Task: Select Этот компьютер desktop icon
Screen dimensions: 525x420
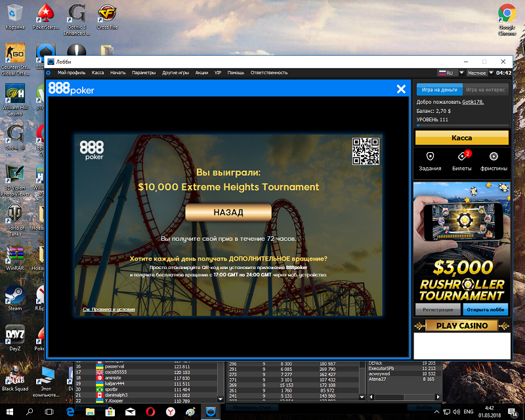Action: pyautogui.click(x=46, y=381)
